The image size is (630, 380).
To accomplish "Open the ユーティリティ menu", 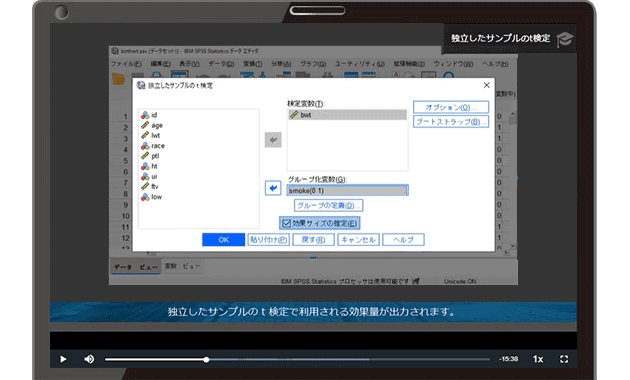I will pyautogui.click(x=360, y=64).
